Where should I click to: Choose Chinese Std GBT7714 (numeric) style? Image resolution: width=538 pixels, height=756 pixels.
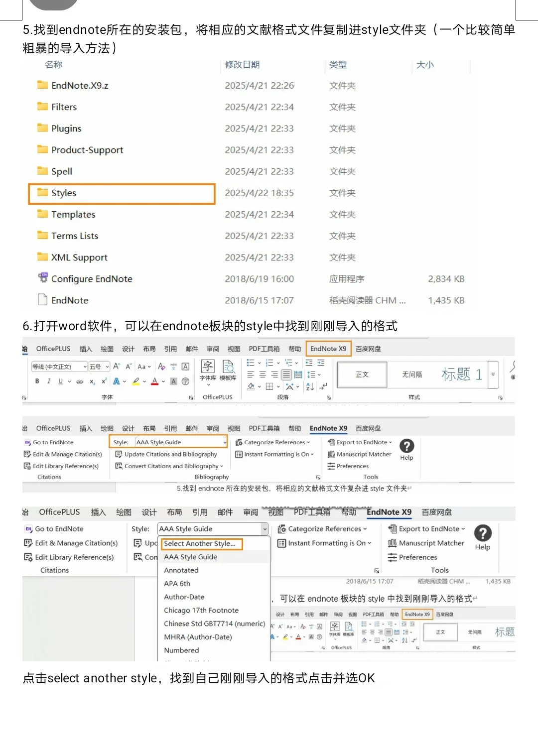pyautogui.click(x=214, y=624)
